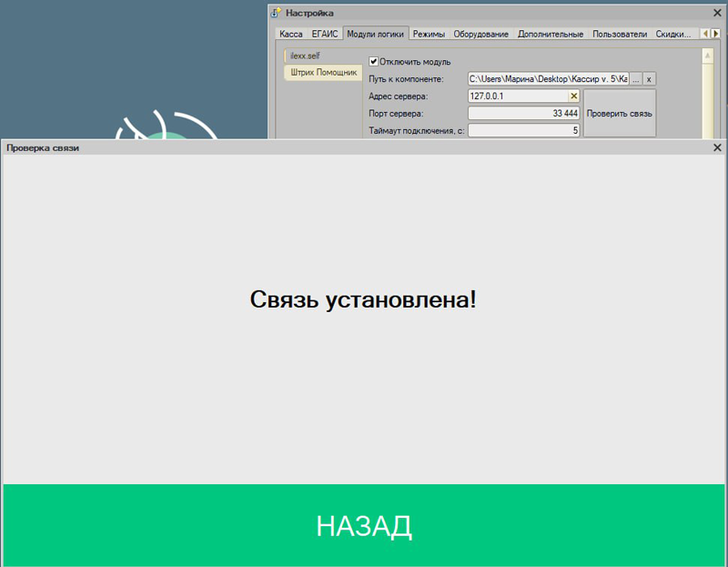Click the Адрес сервера field

pyautogui.click(x=518, y=96)
